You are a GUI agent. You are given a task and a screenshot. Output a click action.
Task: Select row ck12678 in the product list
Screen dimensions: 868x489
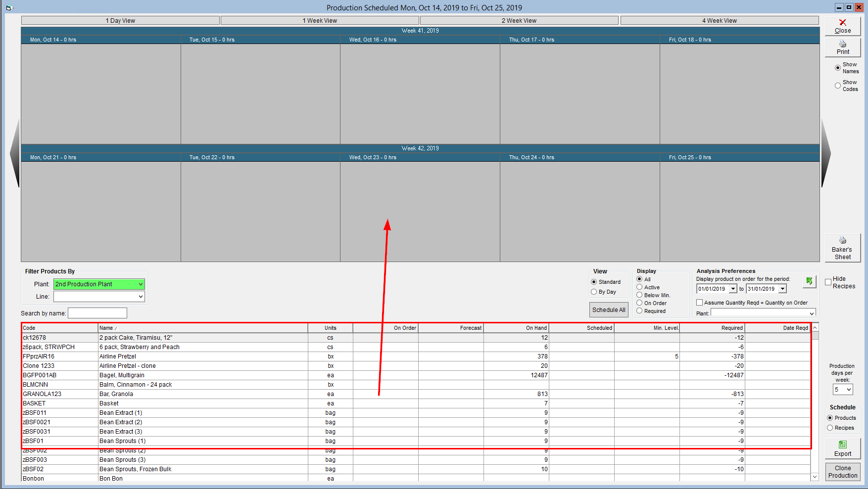(416, 338)
